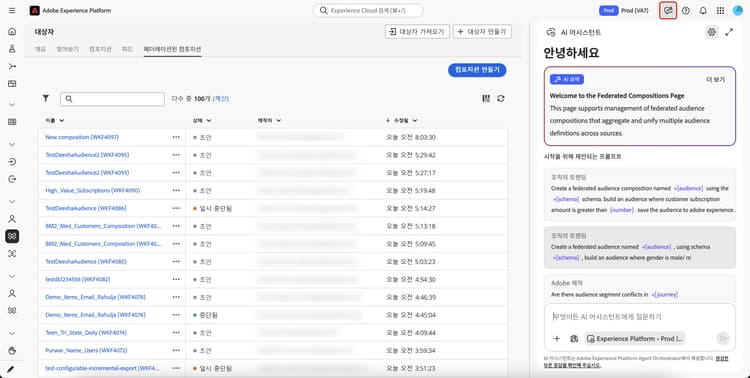Click the pencil icon at sidebar bottom

[11, 369]
